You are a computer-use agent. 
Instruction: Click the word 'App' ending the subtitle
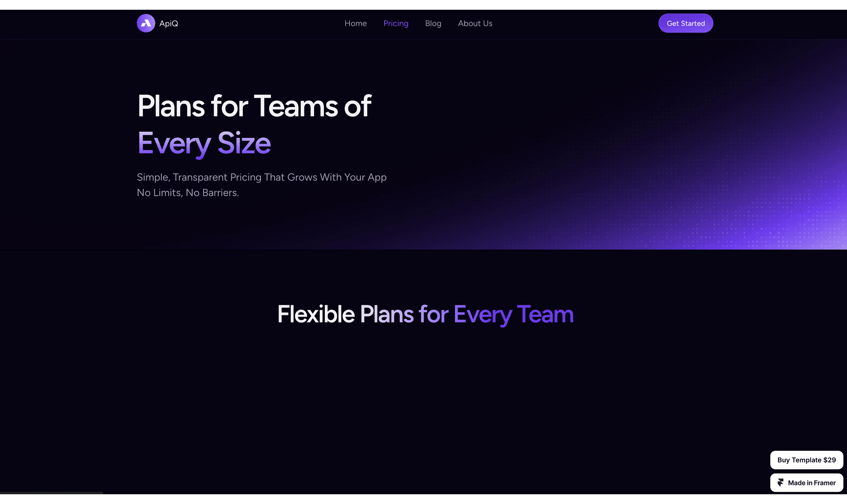point(377,177)
